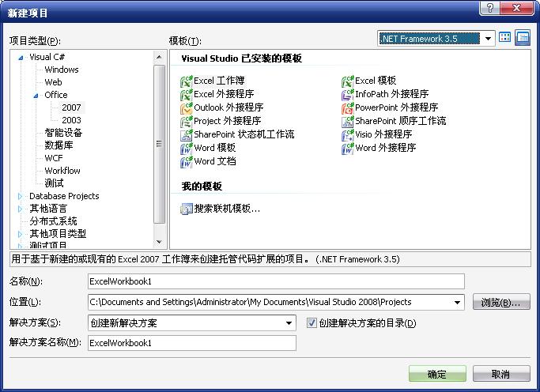Click the project types scrollbar thumb

[x=159, y=144]
